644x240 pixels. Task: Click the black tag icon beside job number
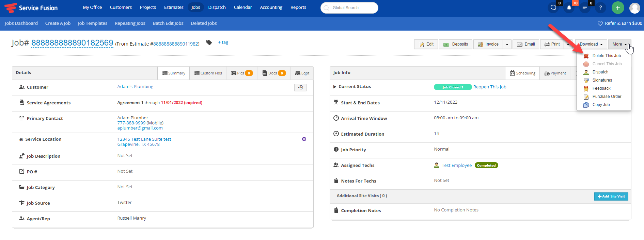click(209, 42)
